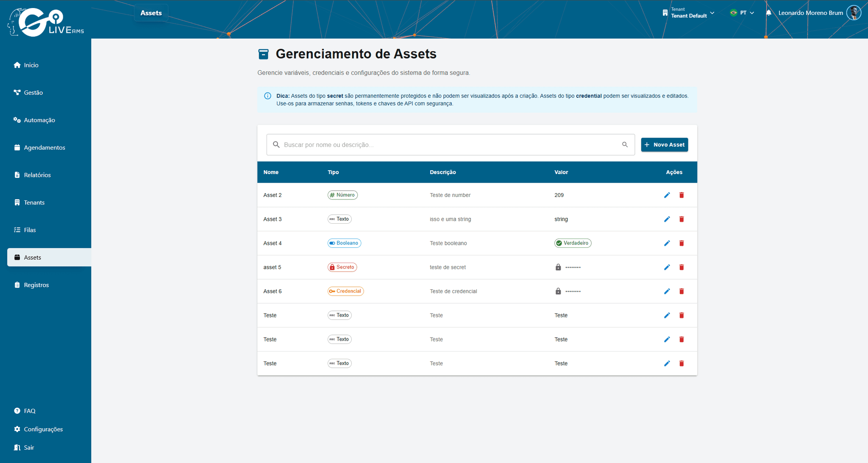Click the Valor column header
This screenshot has height=463, width=868.
tap(561, 172)
